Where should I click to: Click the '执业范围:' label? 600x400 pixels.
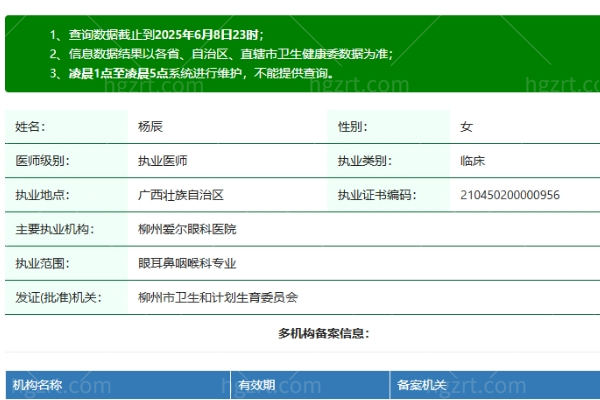tap(42, 263)
